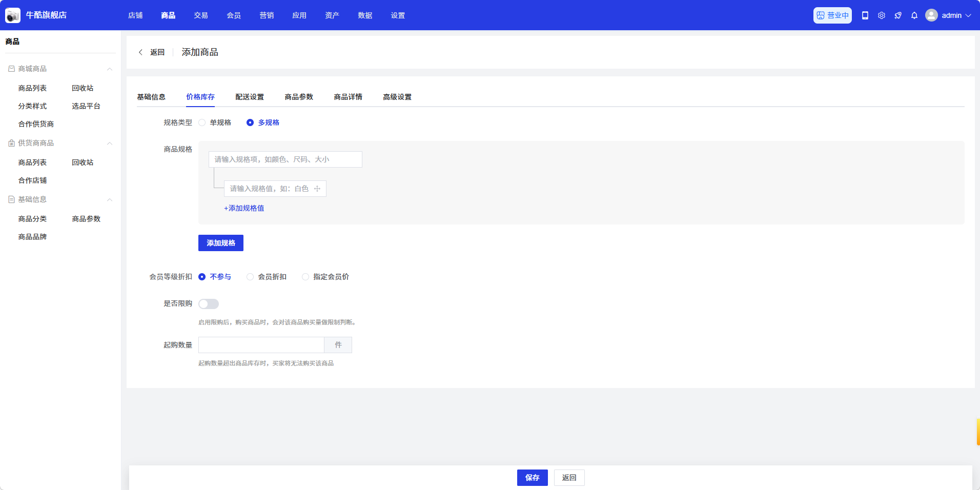Click the admin user avatar
The height and width of the screenshot is (490, 980).
click(931, 15)
